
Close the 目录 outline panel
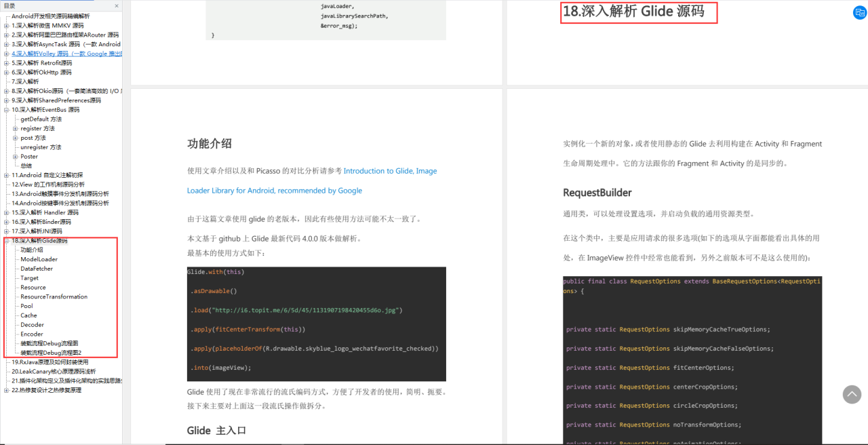(116, 5)
